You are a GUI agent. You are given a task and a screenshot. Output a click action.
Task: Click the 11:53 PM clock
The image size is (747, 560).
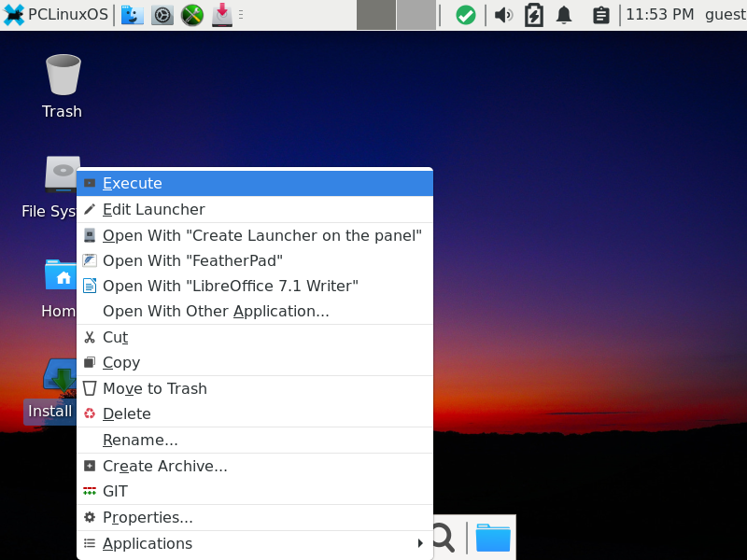click(659, 15)
